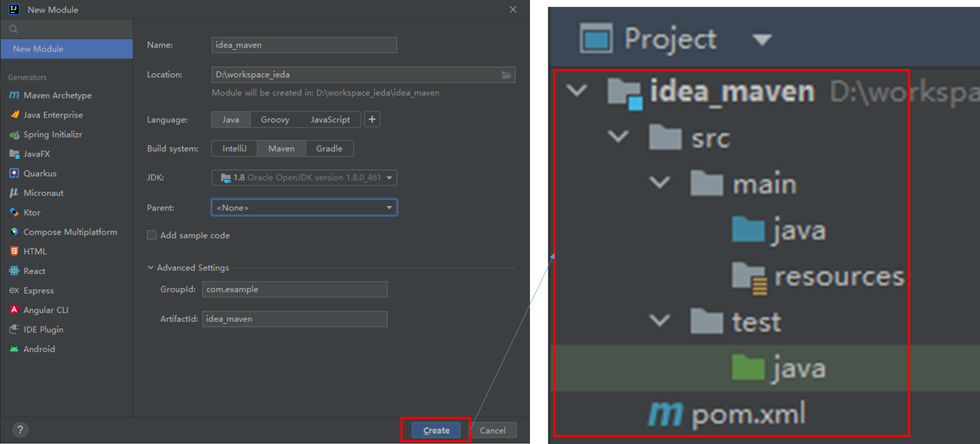This screenshot has height=444, width=980.
Task: Select the JavaFX generator icon
Action: pos(14,154)
